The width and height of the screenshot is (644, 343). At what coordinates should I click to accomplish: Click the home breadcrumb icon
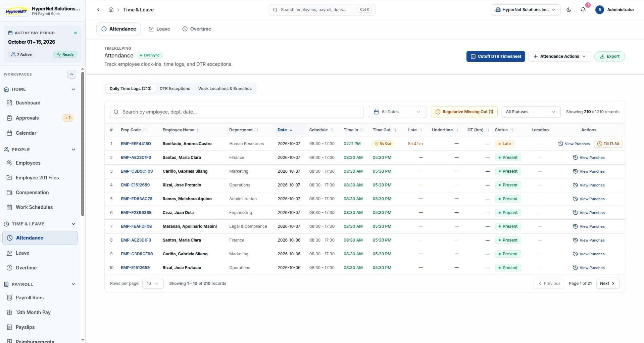point(111,10)
